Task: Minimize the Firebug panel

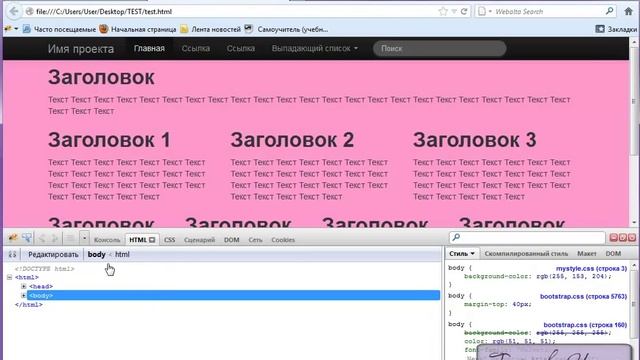Action: [613, 237]
